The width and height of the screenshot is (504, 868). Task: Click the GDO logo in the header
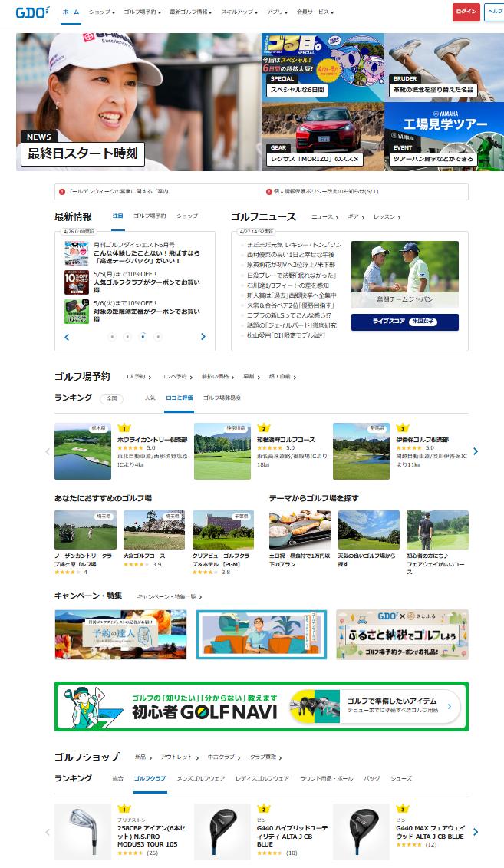[x=32, y=12]
